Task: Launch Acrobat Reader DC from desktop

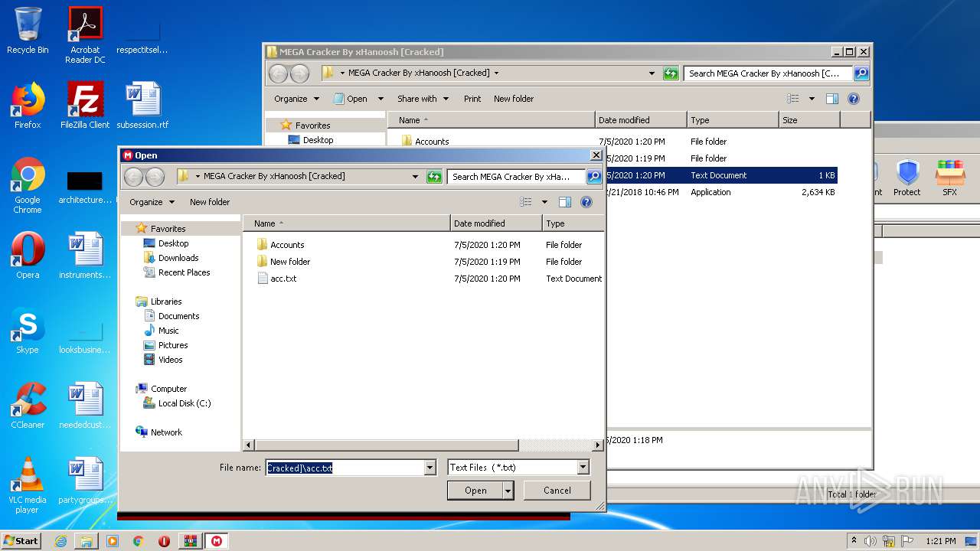Action: (x=85, y=34)
